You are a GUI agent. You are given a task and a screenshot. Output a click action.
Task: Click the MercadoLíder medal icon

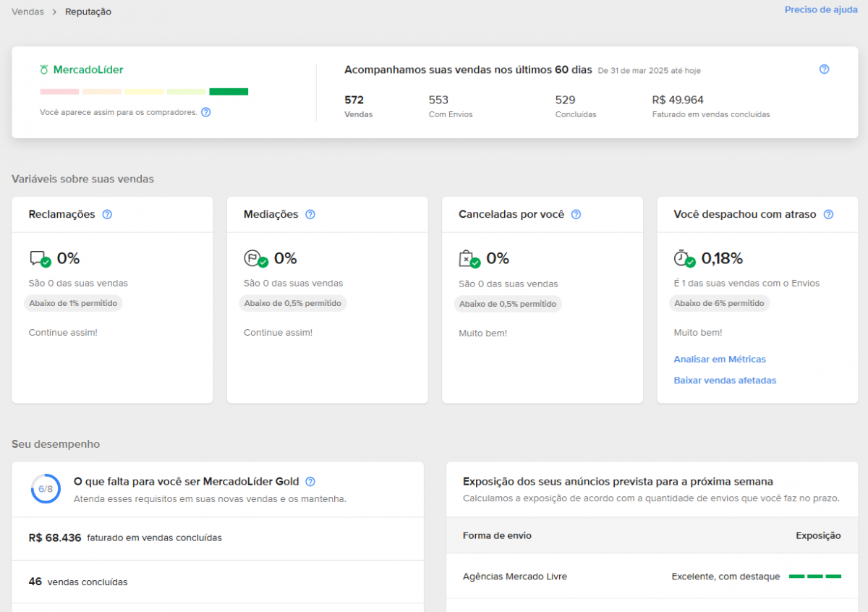point(45,70)
